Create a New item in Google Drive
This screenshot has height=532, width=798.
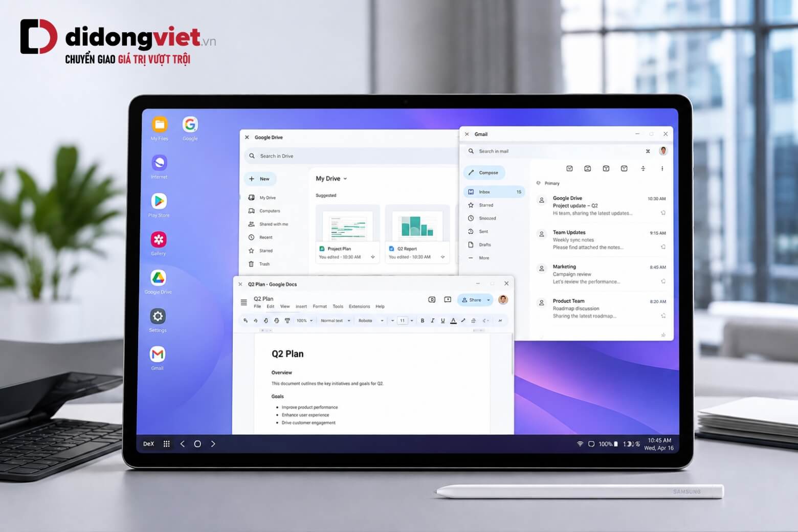260,179
